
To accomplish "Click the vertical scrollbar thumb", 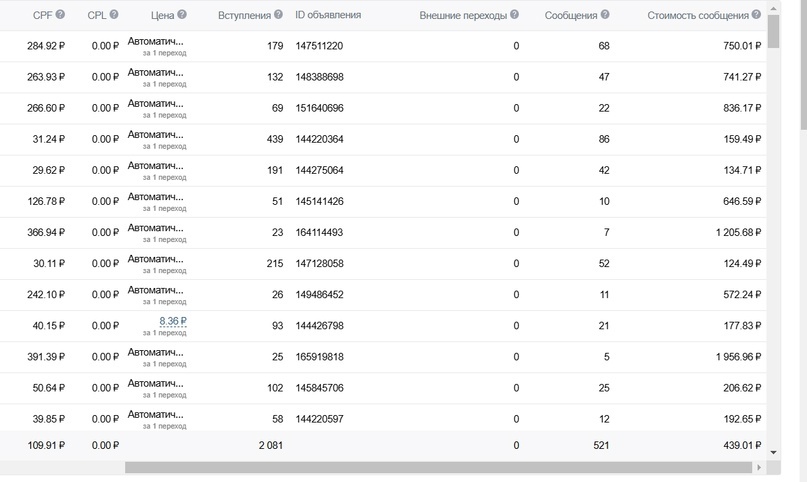I will click(x=773, y=31).
